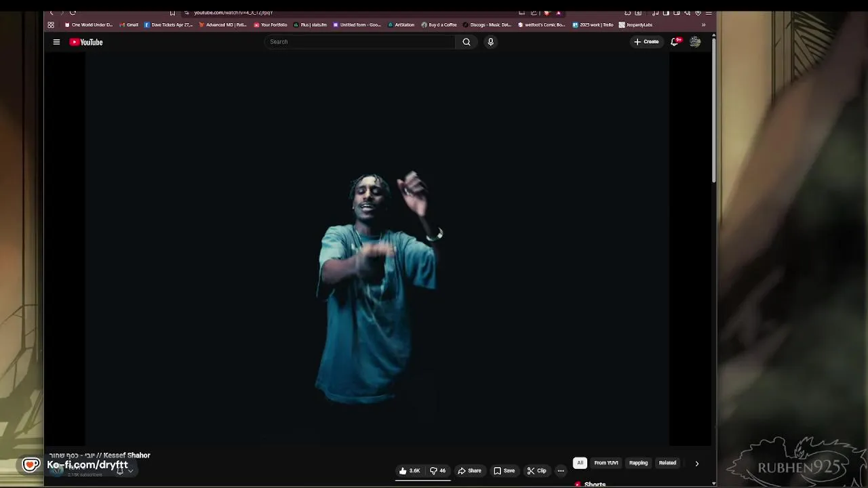Open the 2025 work | Trello bookmark
Screen dimensions: 868x488
tap(593, 25)
